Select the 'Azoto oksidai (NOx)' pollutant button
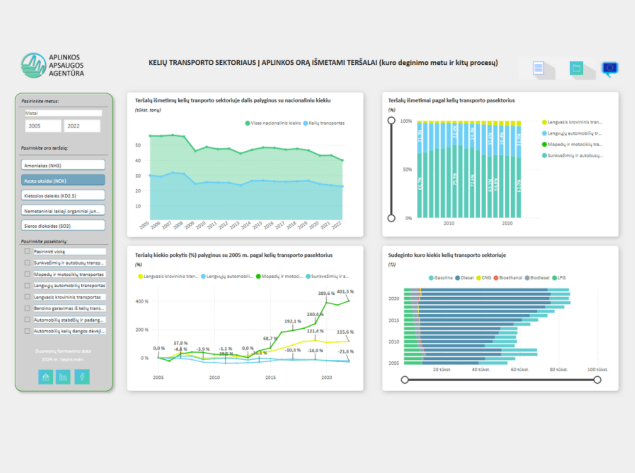 point(63,180)
